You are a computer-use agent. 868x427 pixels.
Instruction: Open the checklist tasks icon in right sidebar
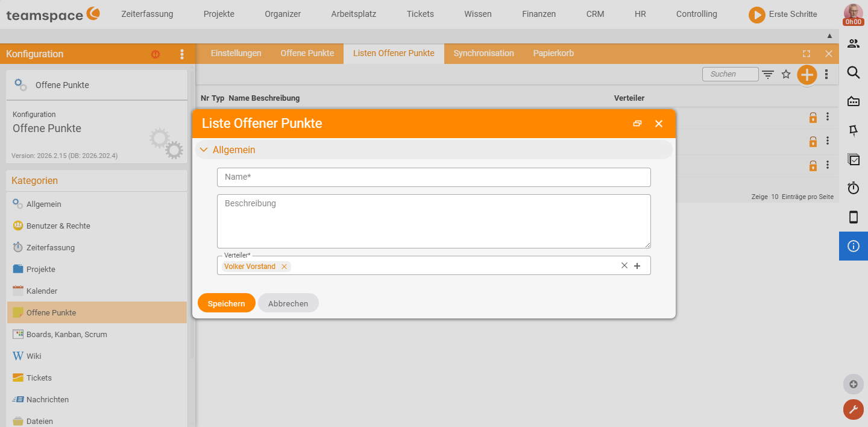click(x=854, y=159)
